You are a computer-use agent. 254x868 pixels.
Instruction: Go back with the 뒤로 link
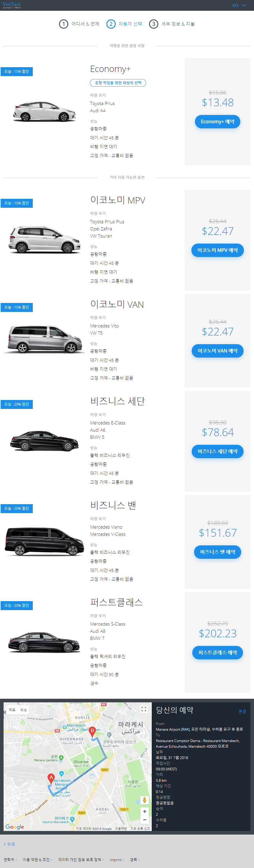pos(10,844)
